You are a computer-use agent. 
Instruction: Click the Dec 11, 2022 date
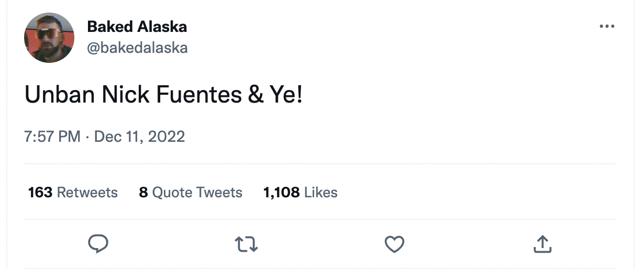[x=139, y=137]
